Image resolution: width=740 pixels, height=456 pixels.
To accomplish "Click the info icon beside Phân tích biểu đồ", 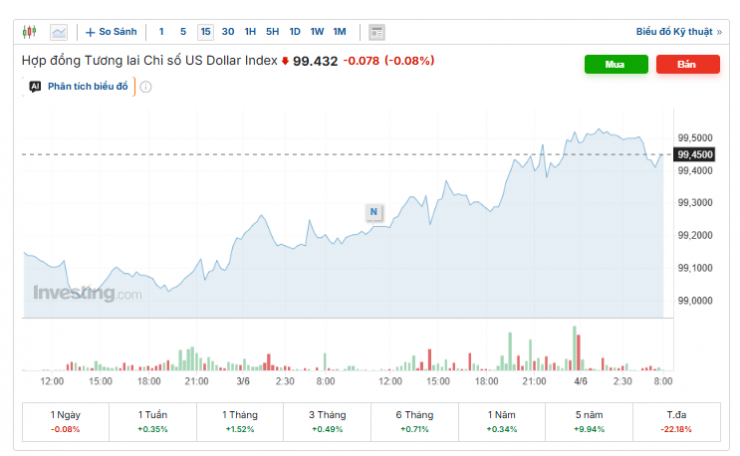I will pyautogui.click(x=146, y=87).
